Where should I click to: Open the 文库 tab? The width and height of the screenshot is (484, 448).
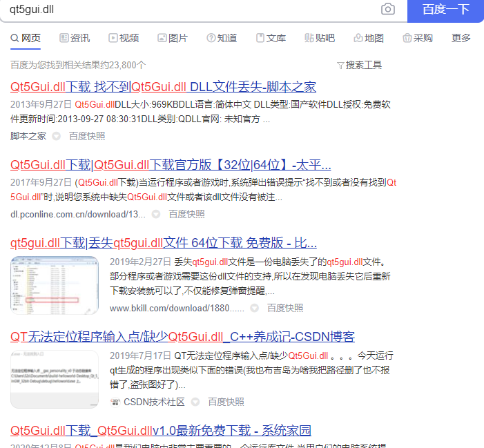271,38
